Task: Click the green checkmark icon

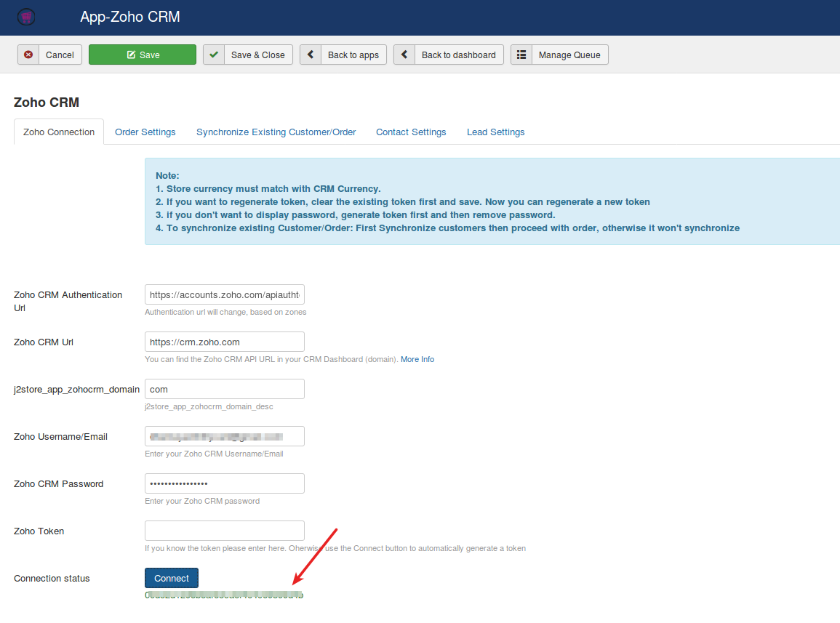Action: pos(214,55)
